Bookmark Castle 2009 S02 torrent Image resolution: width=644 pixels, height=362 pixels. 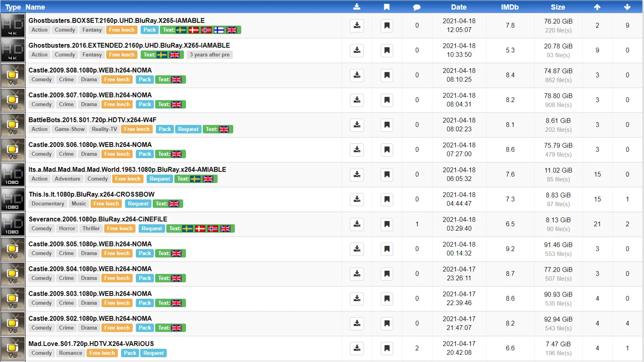click(387, 324)
